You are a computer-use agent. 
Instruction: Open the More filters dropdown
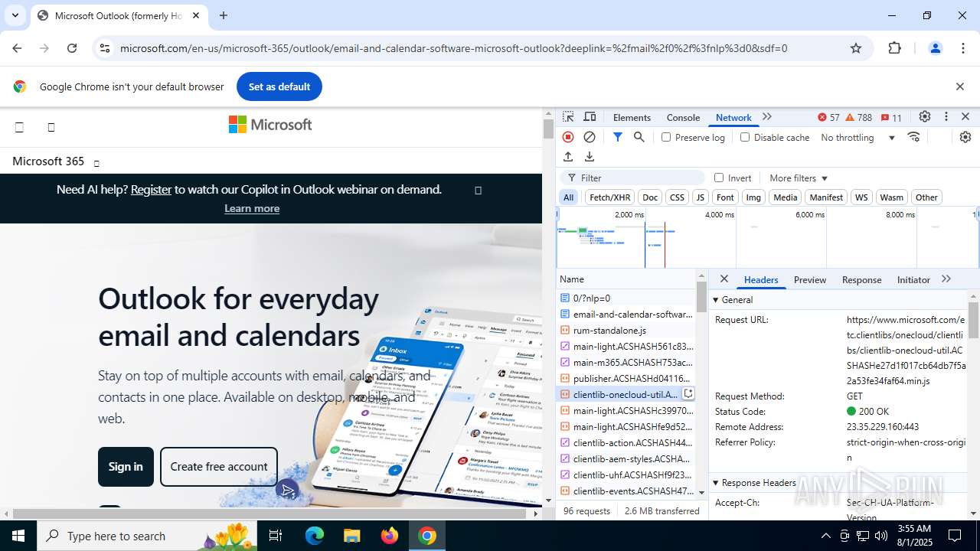(799, 178)
